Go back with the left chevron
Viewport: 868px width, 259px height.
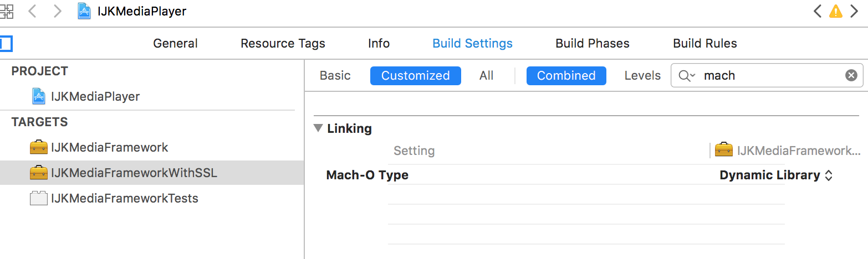(32, 12)
